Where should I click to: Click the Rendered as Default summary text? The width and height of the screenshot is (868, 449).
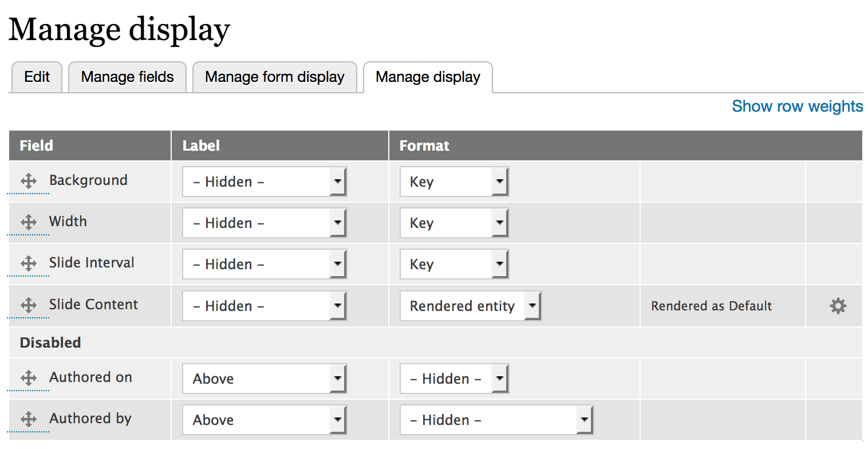pos(712,306)
